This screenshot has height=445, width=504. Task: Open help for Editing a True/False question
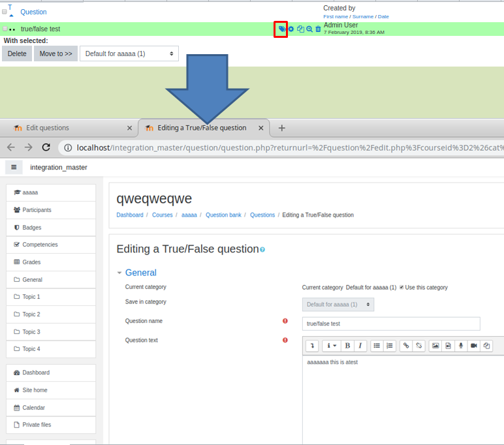[262, 250]
